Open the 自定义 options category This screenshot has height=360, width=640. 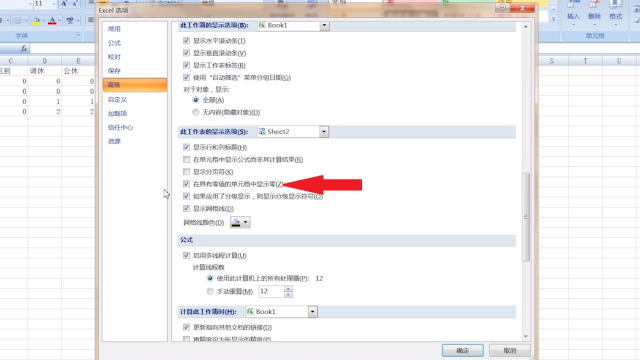click(x=117, y=99)
